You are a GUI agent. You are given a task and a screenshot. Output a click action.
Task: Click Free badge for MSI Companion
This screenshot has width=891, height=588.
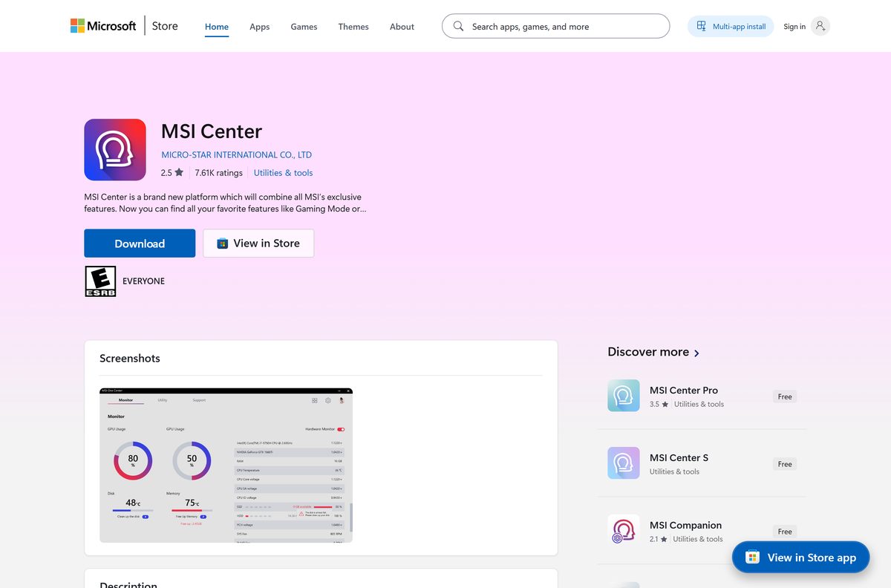[785, 532]
